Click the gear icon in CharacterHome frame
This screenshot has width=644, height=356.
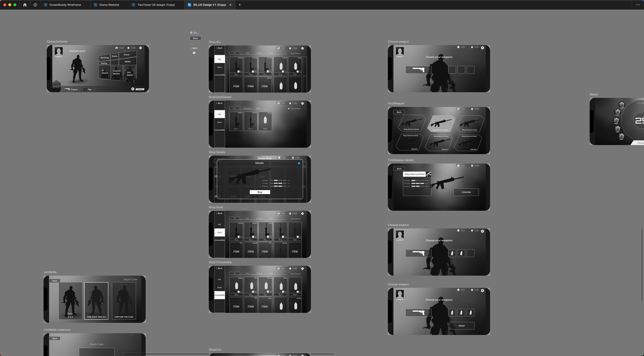pyautogui.click(x=133, y=89)
